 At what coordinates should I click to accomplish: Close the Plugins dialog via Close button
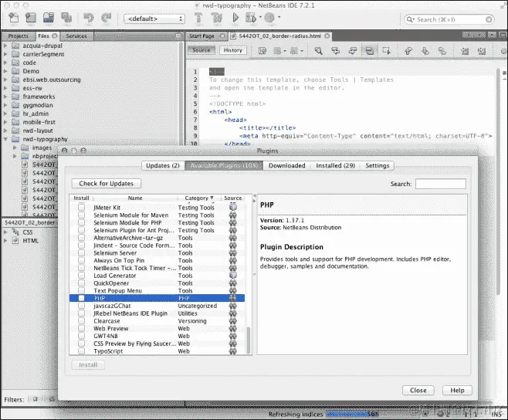coord(418,390)
